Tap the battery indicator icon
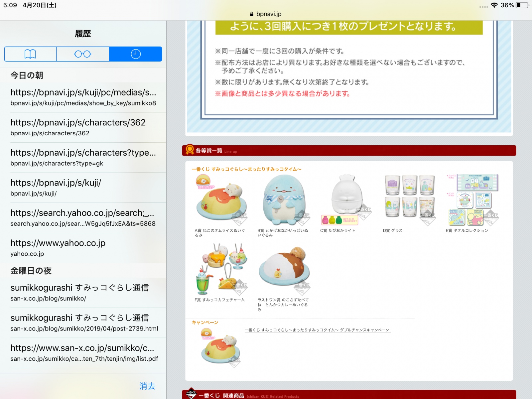Viewport: 532px width, 399px height. tap(522, 5)
